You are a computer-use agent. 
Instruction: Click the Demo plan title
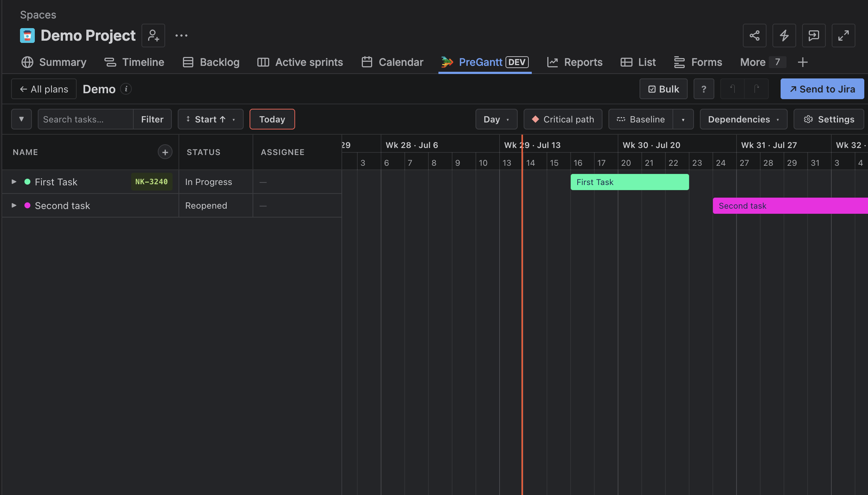[x=99, y=89]
